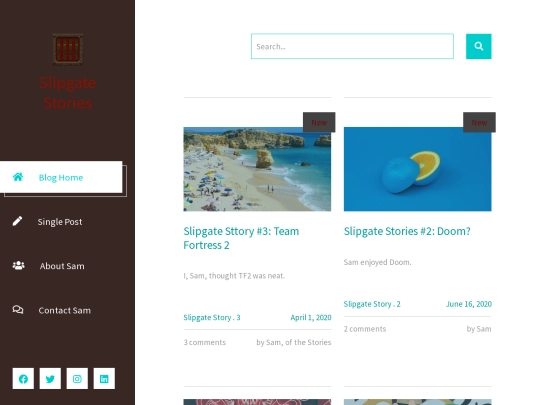Open the Single Post menu item
This screenshot has height=405, width=540.
point(60,222)
